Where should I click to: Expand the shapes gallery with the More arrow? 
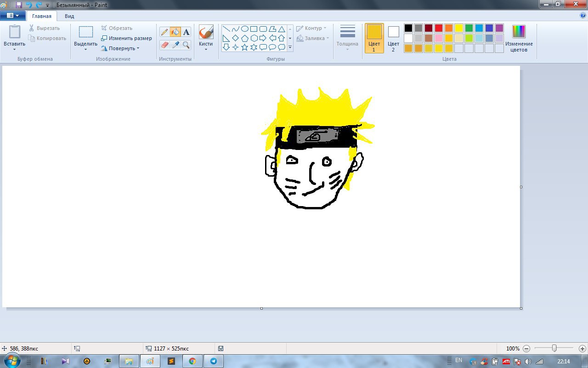[x=290, y=47]
